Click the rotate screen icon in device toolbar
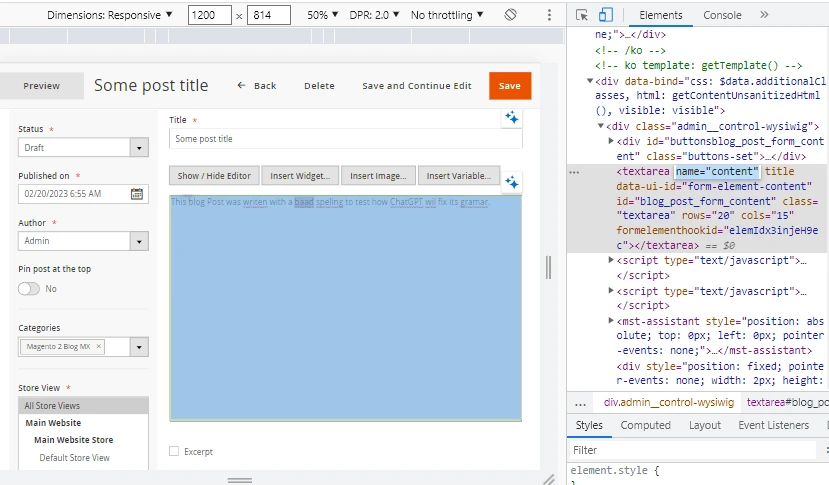 coord(510,15)
